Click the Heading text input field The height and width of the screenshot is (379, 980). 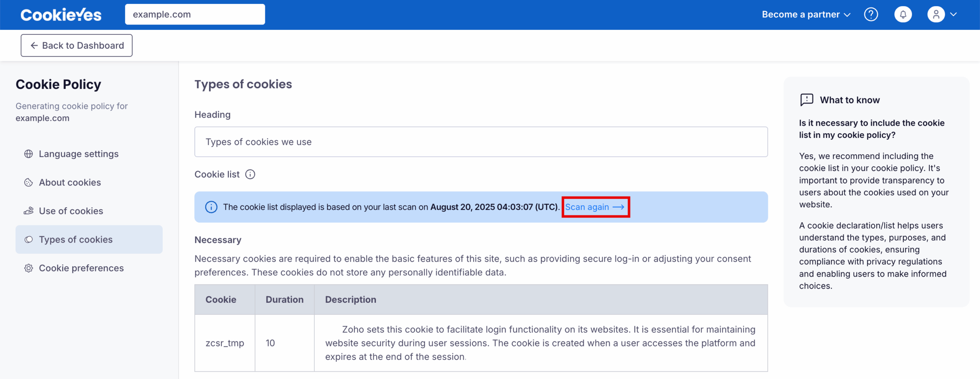click(x=481, y=142)
